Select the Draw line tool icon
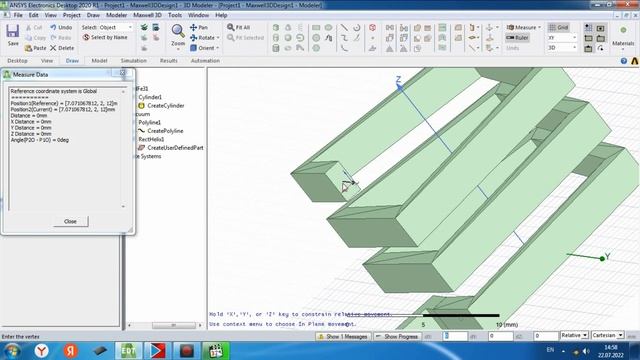640x360 pixels. point(344,28)
